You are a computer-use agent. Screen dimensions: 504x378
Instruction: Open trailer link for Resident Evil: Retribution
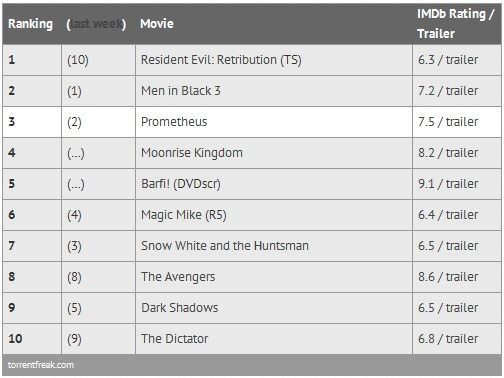[x=462, y=60]
